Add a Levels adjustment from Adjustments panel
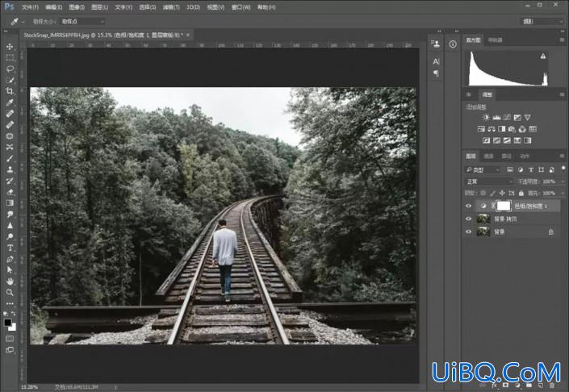Viewport: 569px width, 392px height. click(x=496, y=117)
